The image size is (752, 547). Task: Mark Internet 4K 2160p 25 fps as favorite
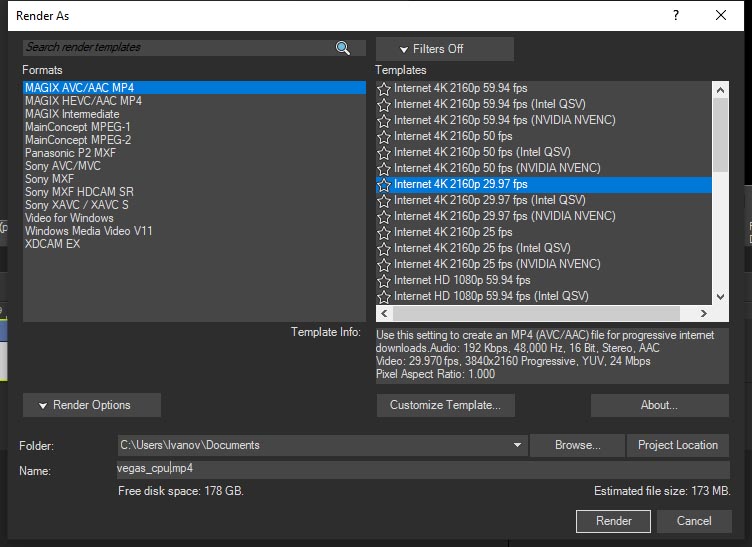pyautogui.click(x=384, y=233)
